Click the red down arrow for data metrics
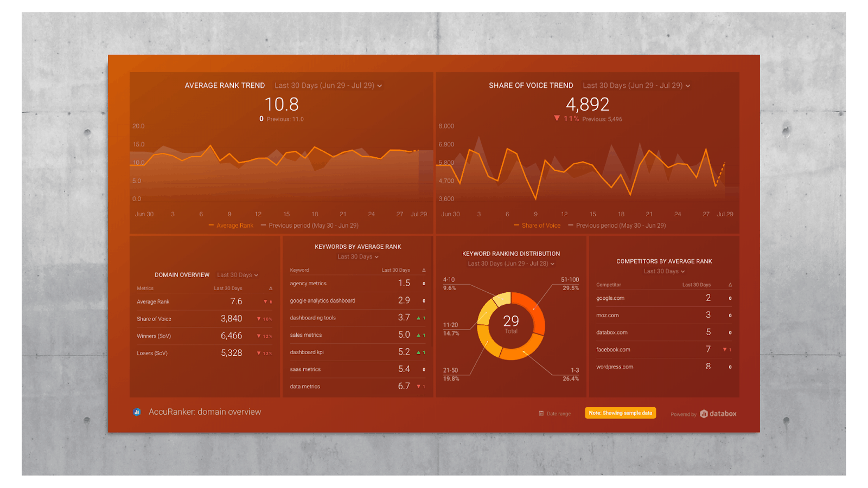The image size is (868, 488). click(x=418, y=387)
